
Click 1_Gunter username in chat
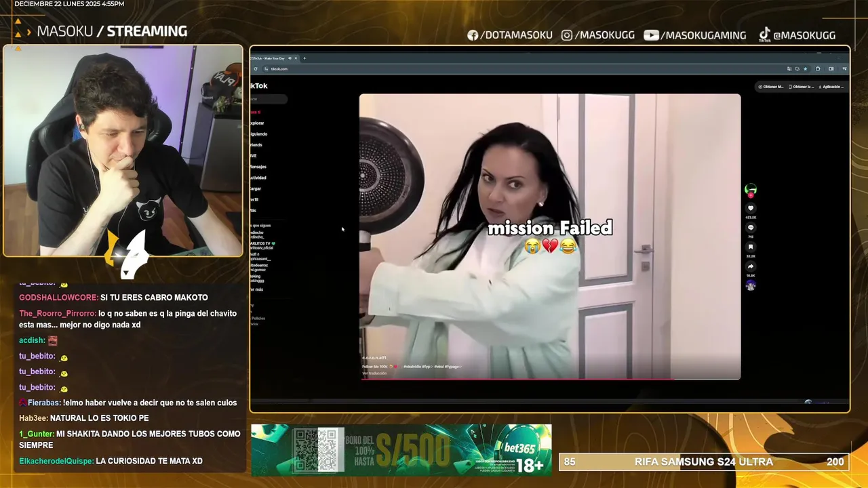click(x=36, y=434)
